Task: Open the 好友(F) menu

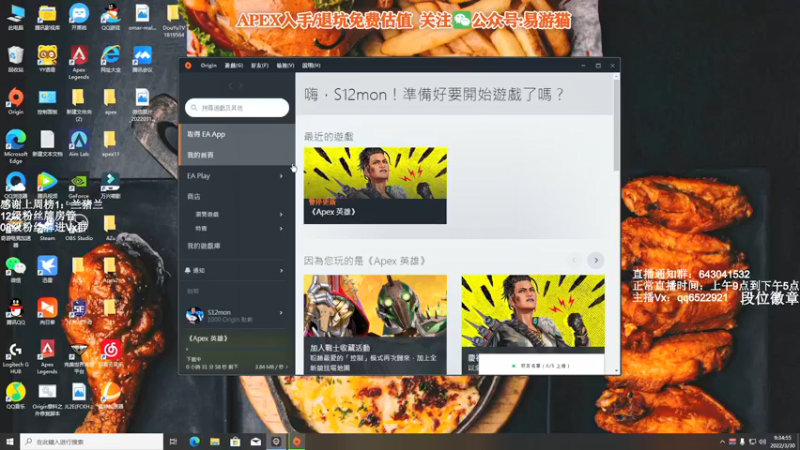Action: 259,65
